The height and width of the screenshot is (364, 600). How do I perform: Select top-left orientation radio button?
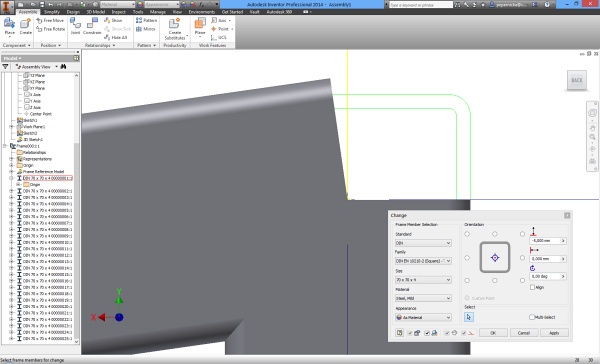click(467, 234)
